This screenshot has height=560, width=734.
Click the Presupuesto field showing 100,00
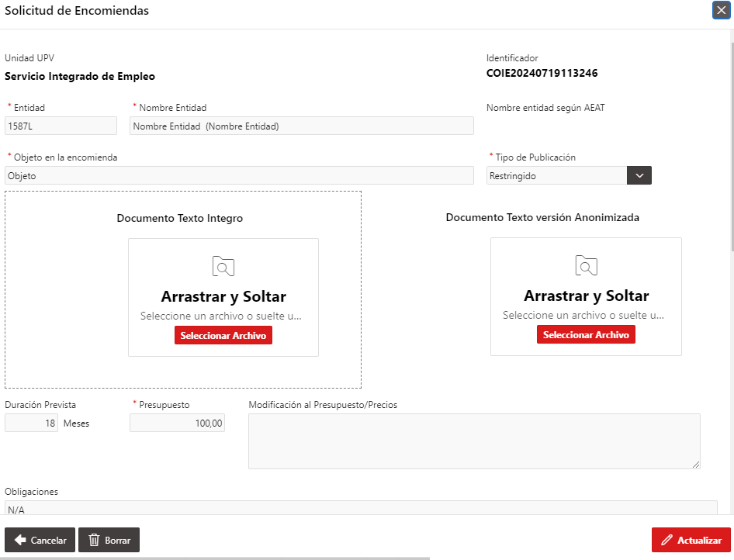(x=177, y=423)
